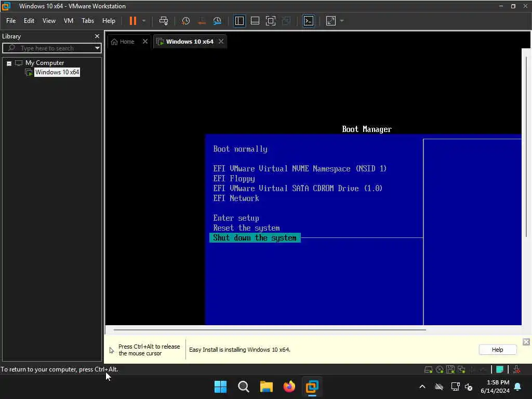The height and width of the screenshot is (399, 532).
Task: Click the hard disk device status icon
Action: [428, 369]
